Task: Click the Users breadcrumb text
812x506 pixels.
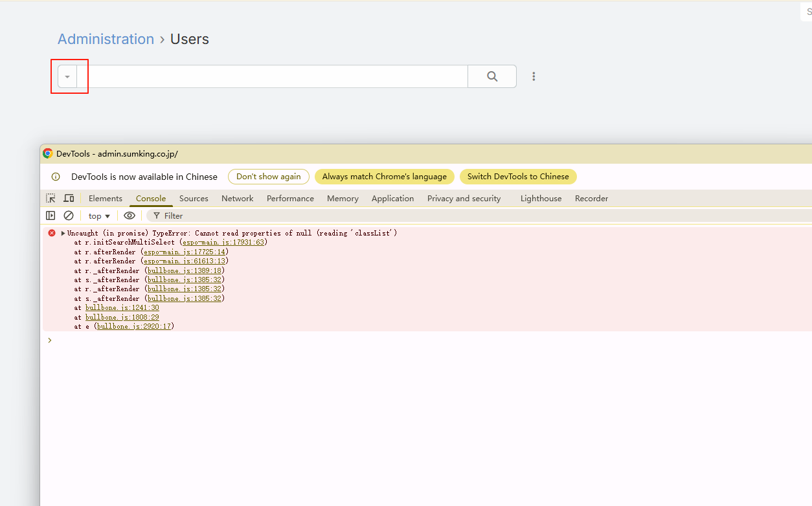Action: [x=190, y=39]
